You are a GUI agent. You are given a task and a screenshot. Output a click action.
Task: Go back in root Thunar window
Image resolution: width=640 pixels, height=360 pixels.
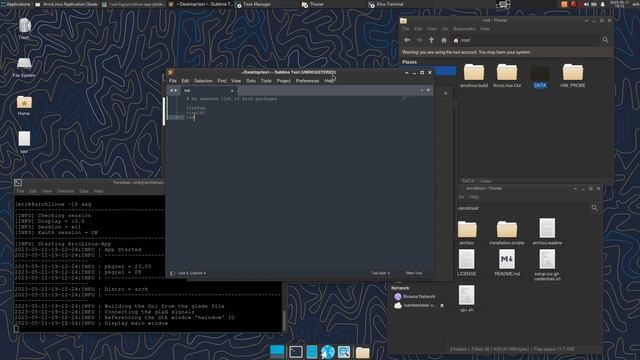tap(407, 40)
